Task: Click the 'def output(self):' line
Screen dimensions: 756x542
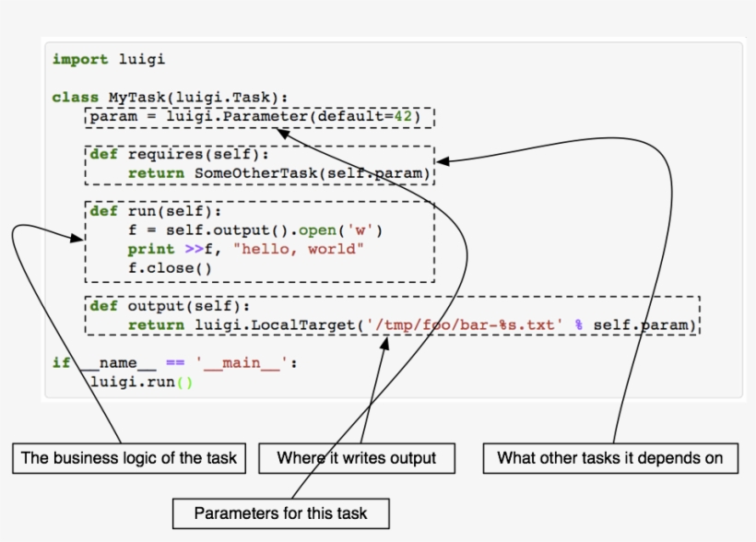Action: [x=170, y=306]
